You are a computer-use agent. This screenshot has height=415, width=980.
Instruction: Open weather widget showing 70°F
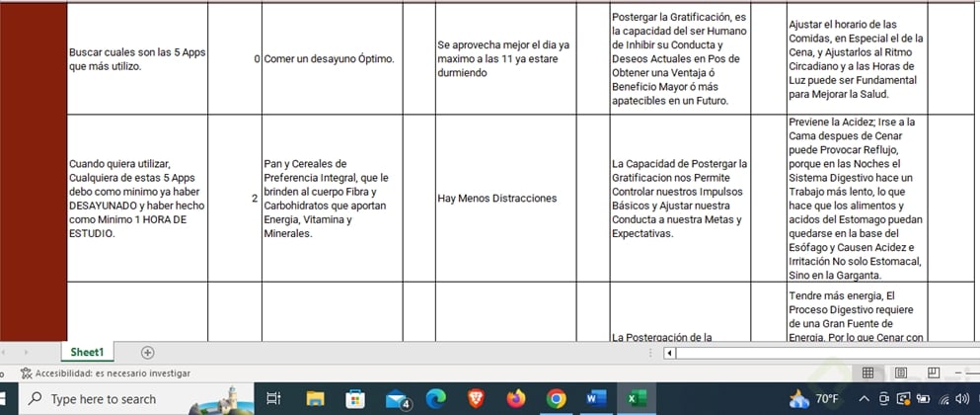tap(814, 399)
